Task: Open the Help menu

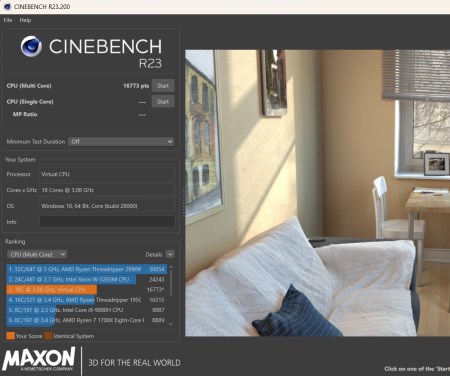Action: coord(25,20)
